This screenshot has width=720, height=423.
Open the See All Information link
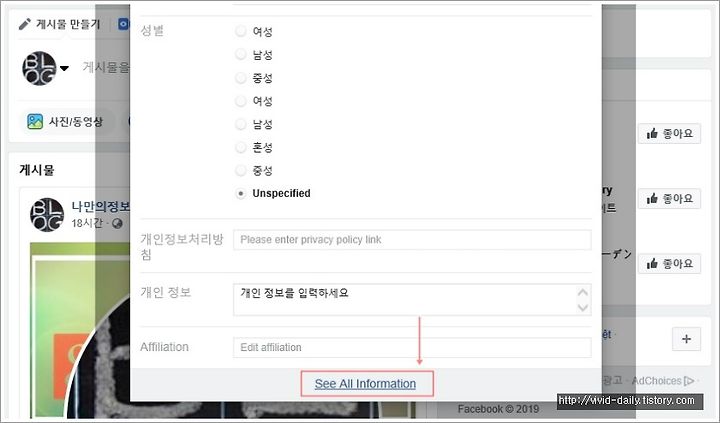click(x=366, y=384)
